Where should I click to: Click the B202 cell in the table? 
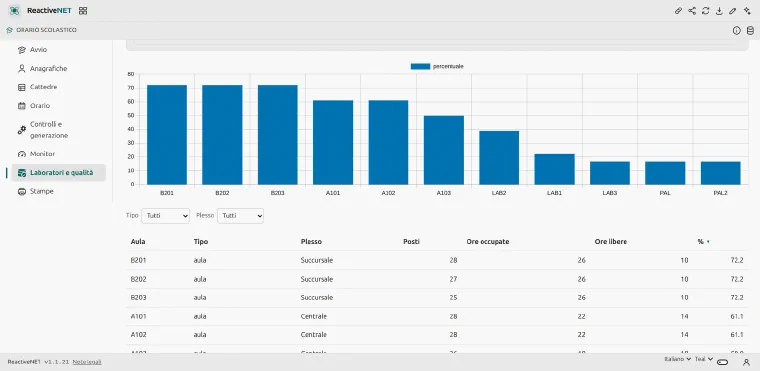click(139, 279)
